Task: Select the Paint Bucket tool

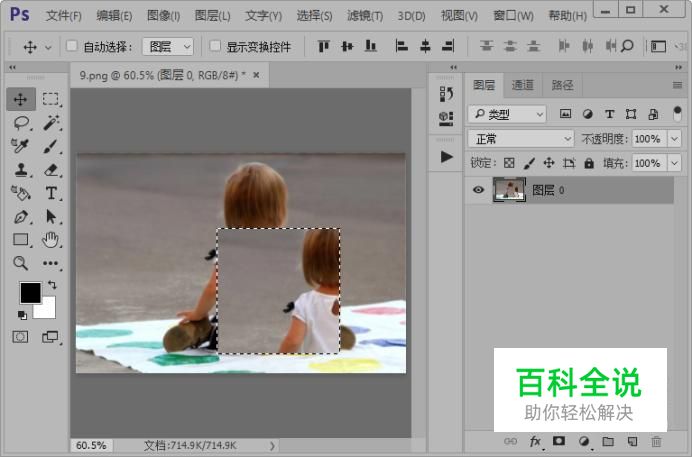Action: click(21, 193)
